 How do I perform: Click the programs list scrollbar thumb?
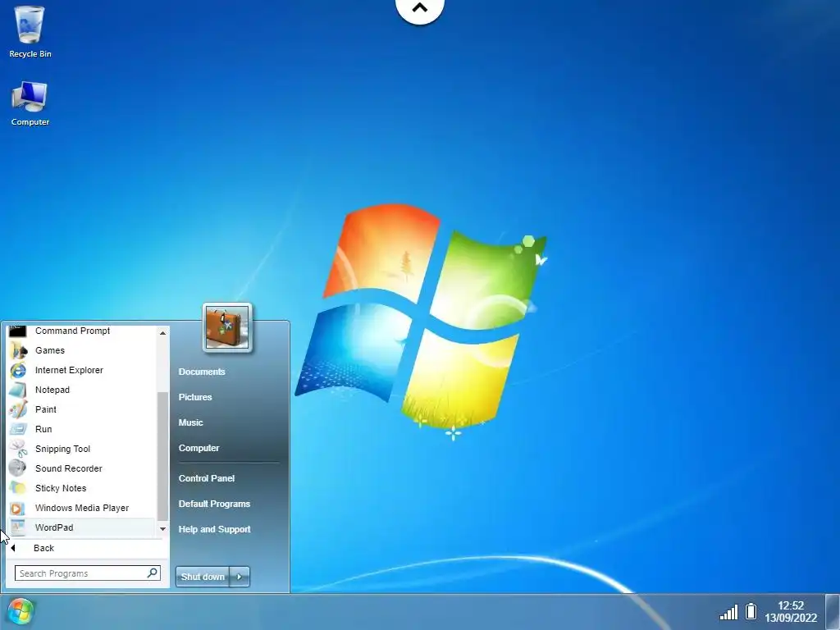coord(163,456)
